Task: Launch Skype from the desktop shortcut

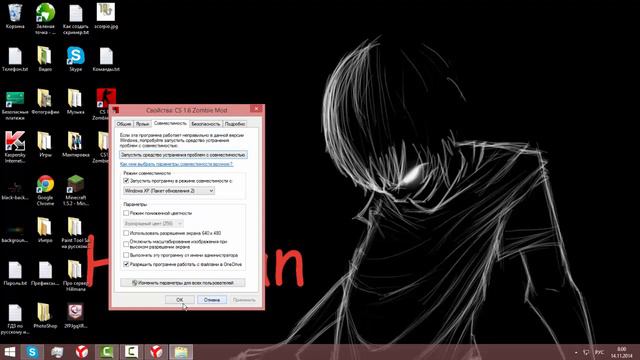Action: point(76,56)
